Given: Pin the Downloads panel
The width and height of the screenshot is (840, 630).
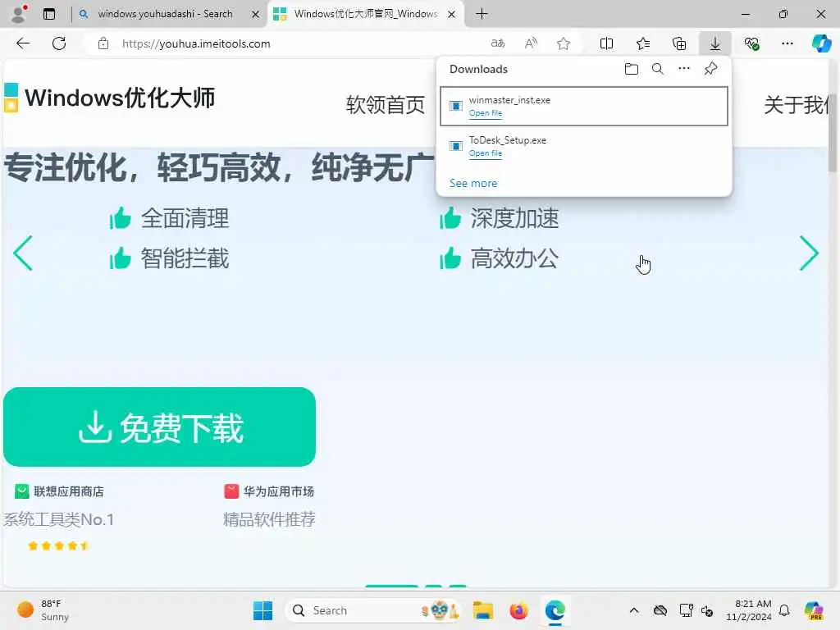Looking at the screenshot, I should point(710,69).
